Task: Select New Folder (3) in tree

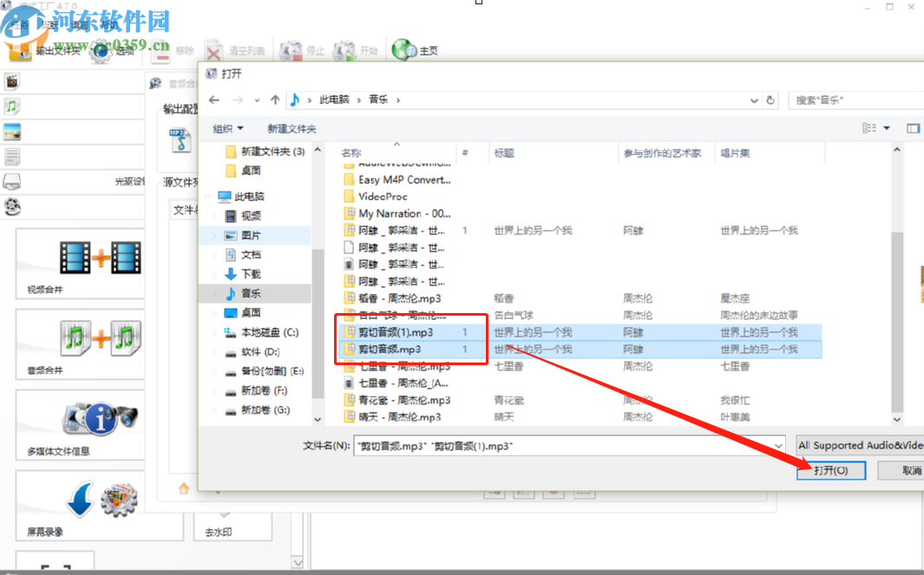Action: [272, 152]
